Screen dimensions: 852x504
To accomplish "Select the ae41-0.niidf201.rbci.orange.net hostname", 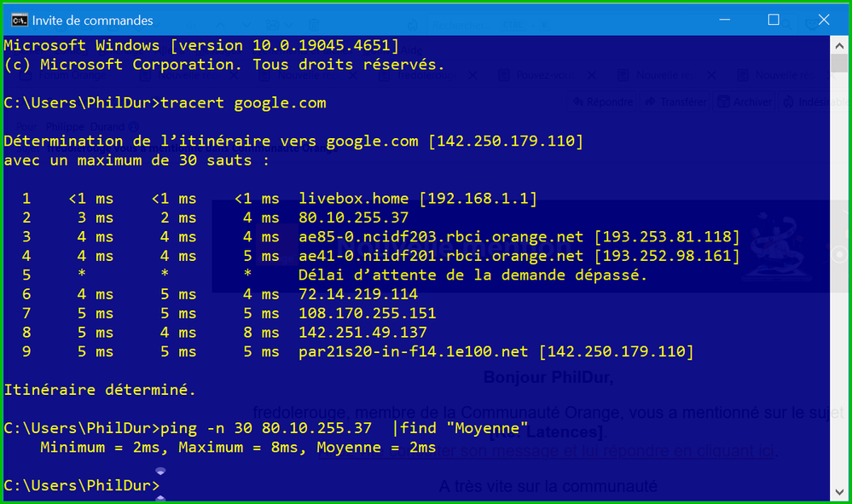I will tap(441, 256).
